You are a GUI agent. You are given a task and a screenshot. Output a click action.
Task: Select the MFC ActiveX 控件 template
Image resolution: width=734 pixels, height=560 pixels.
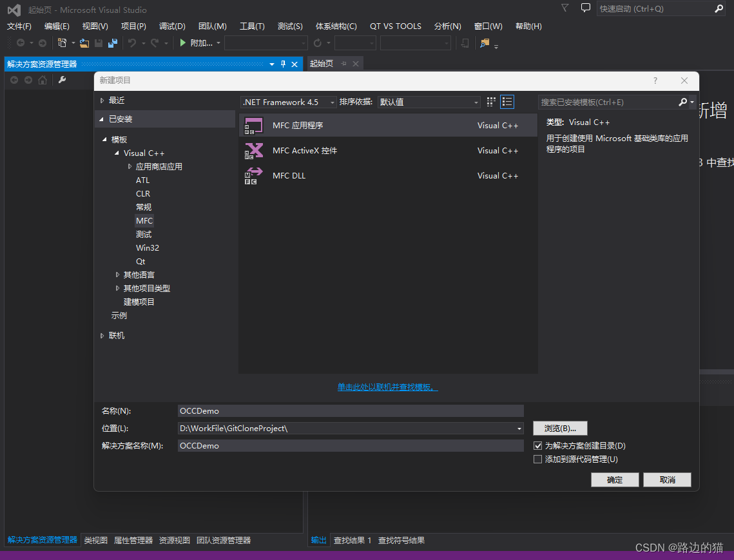pos(388,150)
